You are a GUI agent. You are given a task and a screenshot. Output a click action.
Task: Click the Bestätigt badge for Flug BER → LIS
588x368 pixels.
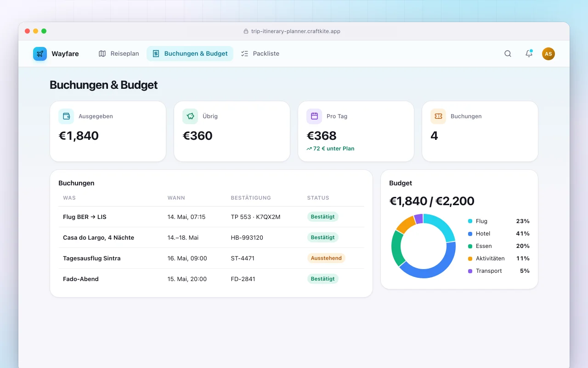coord(323,217)
